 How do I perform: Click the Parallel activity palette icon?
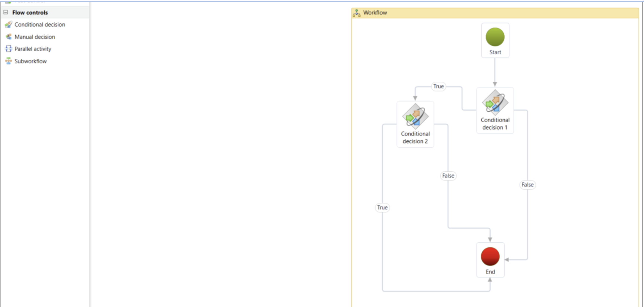click(x=9, y=49)
